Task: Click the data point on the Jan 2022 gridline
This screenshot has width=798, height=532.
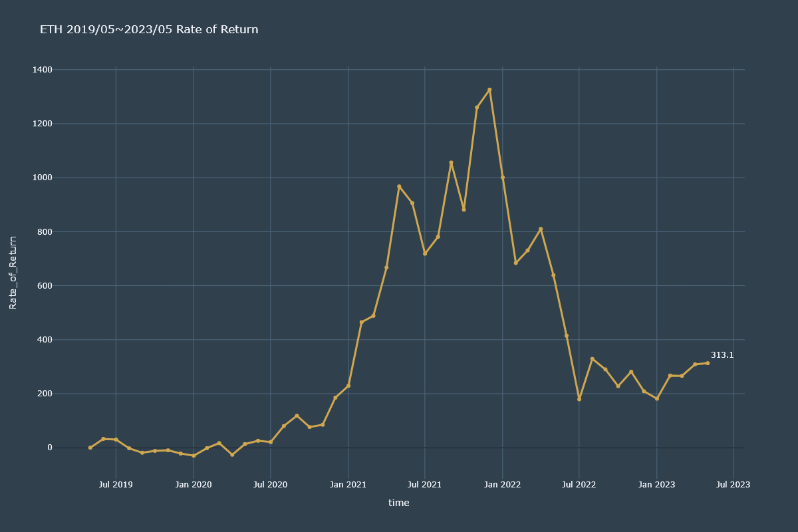Action: 503,178
